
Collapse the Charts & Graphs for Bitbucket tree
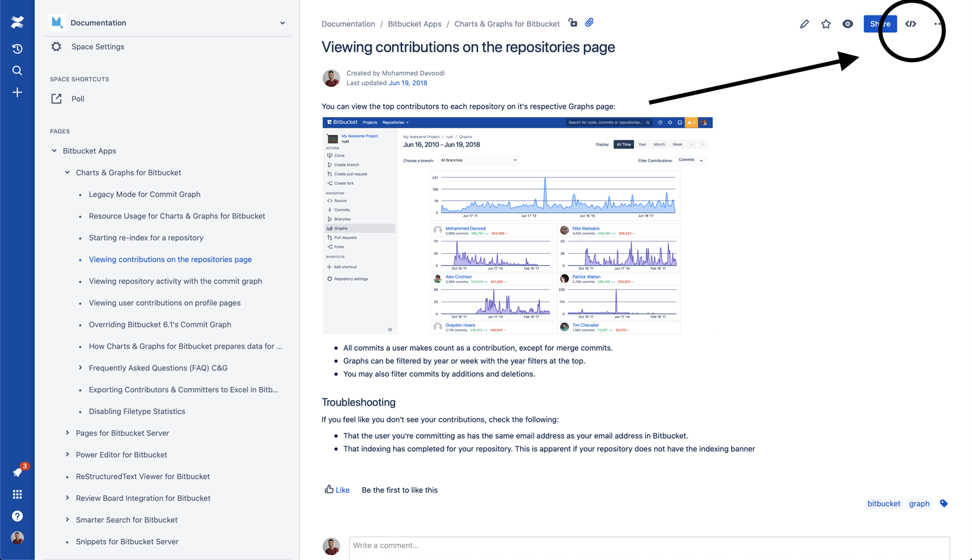point(67,172)
